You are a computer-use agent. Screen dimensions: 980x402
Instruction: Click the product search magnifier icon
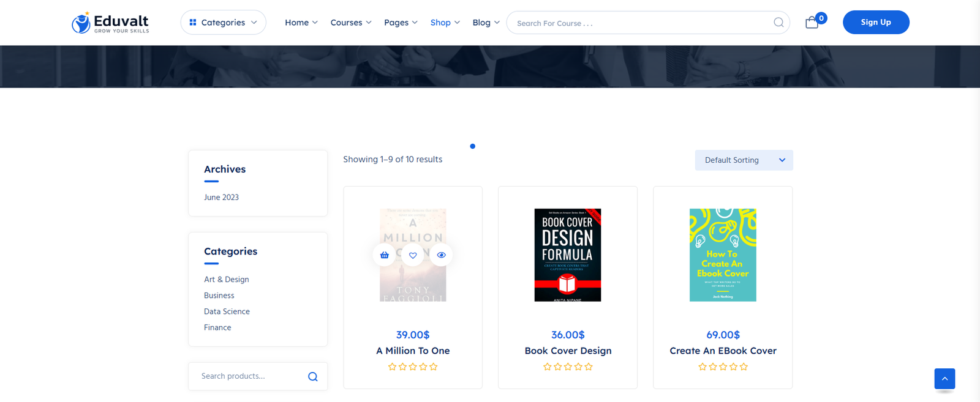pos(312,376)
